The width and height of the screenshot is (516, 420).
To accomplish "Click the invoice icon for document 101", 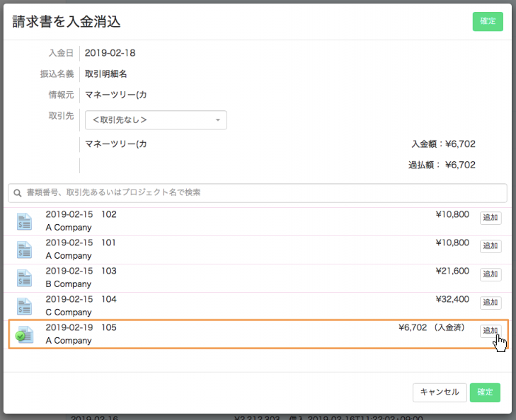I will (x=24, y=250).
